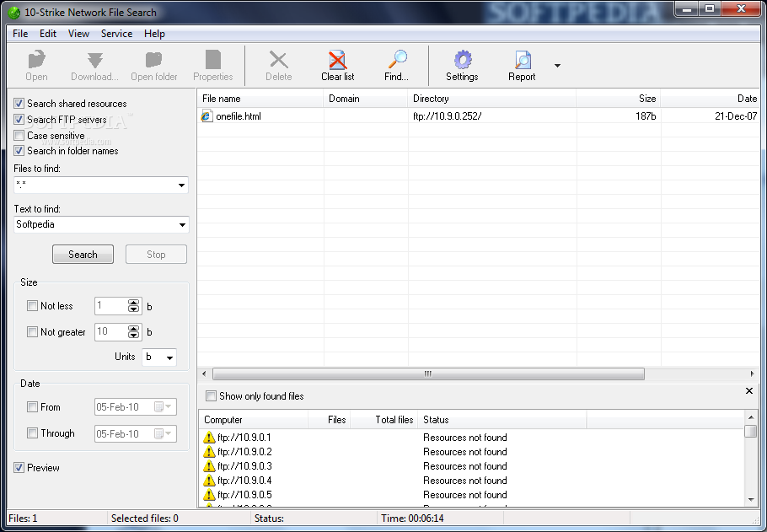This screenshot has height=532, width=767.
Task: Click the Search button
Action: click(x=83, y=254)
